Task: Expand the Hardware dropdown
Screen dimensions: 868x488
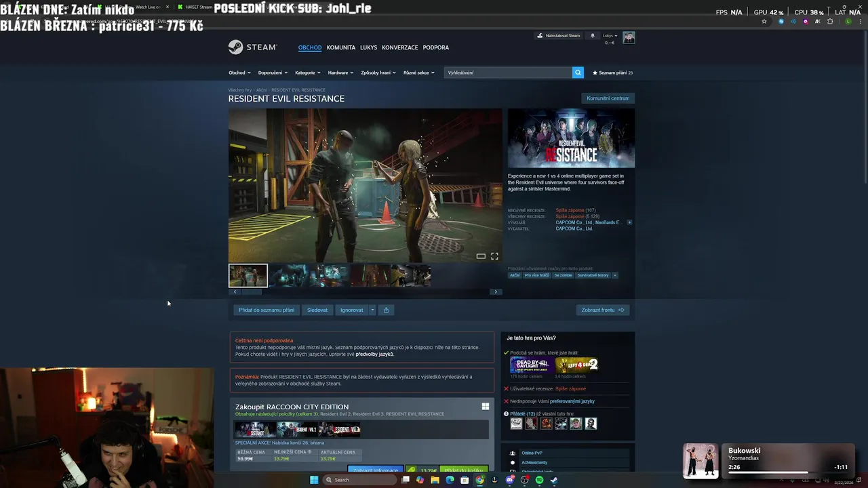Action: [340, 73]
